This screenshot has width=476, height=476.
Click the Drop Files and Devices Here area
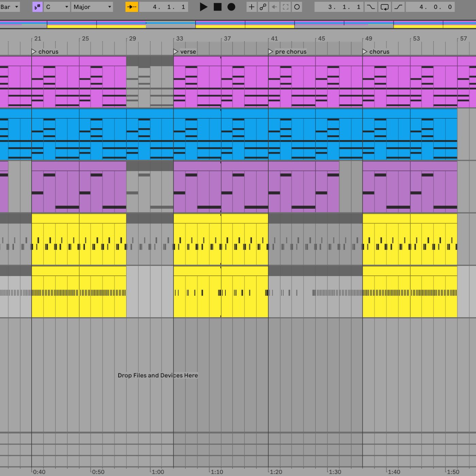[157, 375]
